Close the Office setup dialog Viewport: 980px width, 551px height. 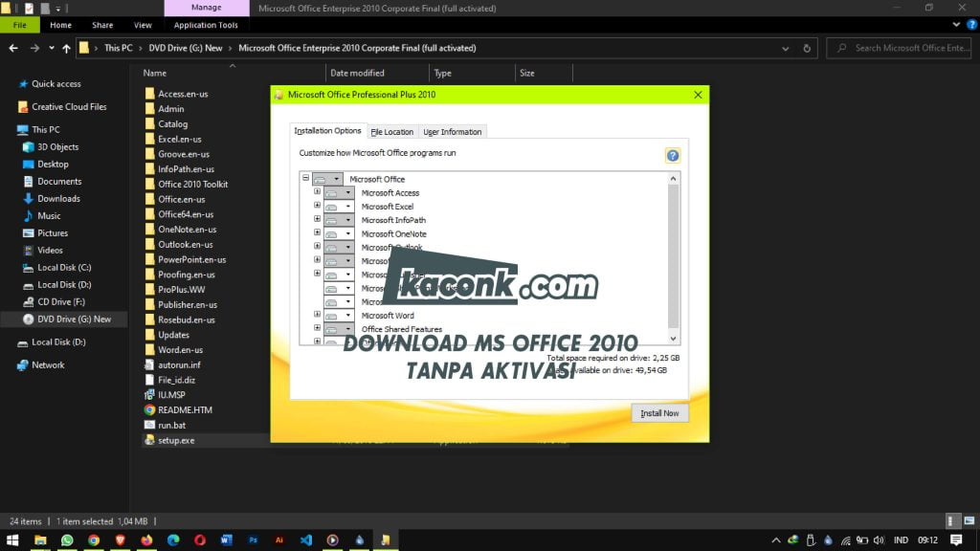(x=698, y=95)
